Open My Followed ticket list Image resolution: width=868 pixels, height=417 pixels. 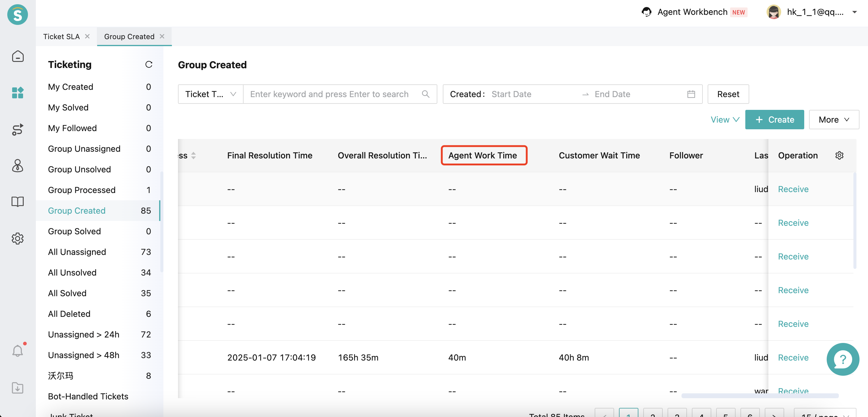[99, 128]
